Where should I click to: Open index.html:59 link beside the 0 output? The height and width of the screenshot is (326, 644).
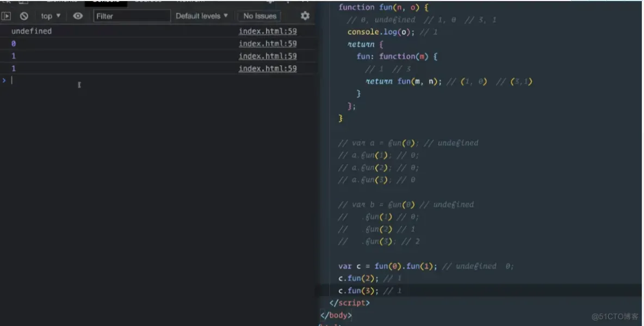[268, 44]
